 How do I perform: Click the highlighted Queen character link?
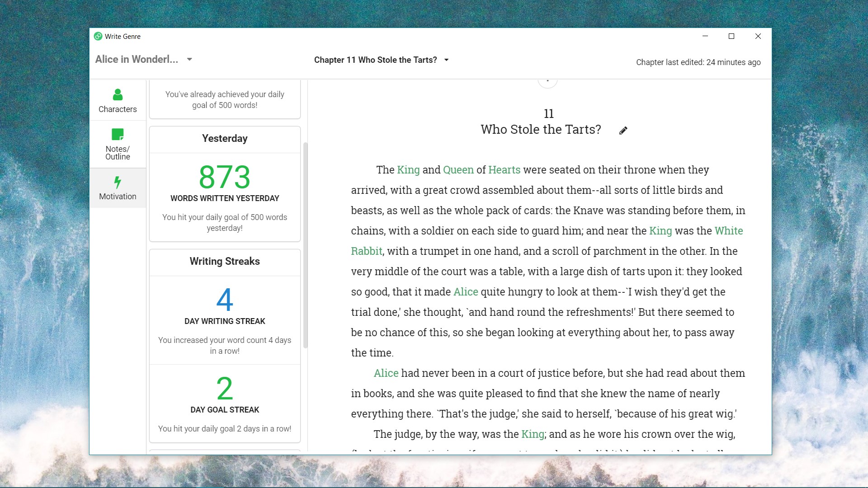(x=458, y=170)
